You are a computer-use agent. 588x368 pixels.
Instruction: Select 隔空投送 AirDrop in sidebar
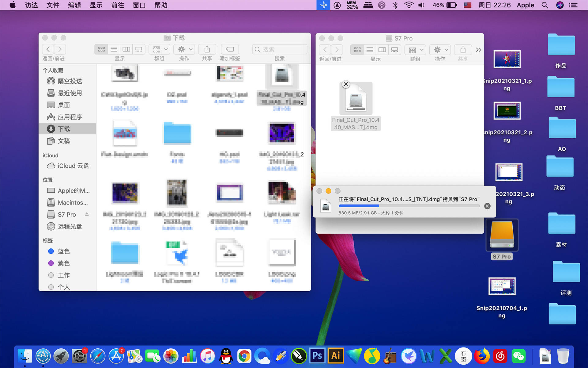(x=70, y=81)
